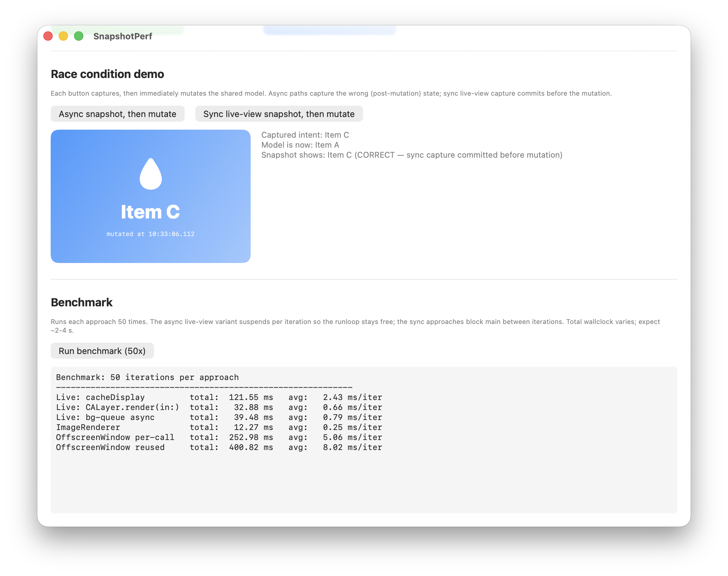Click the 'Race condition demo' heading
The width and height of the screenshot is (728, 576).
[x=107, y=74]
